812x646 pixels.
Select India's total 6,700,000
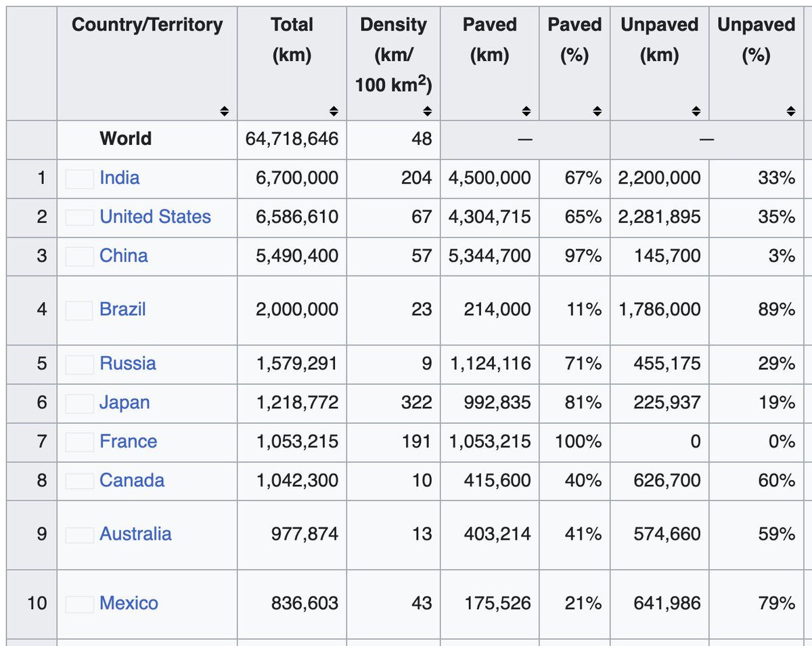point(297,178)
